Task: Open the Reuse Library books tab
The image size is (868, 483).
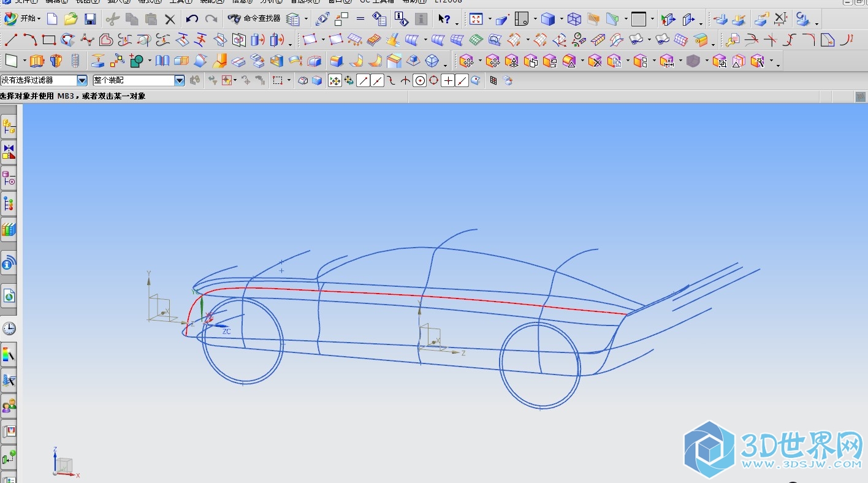Action: click(x=9, y=229)
